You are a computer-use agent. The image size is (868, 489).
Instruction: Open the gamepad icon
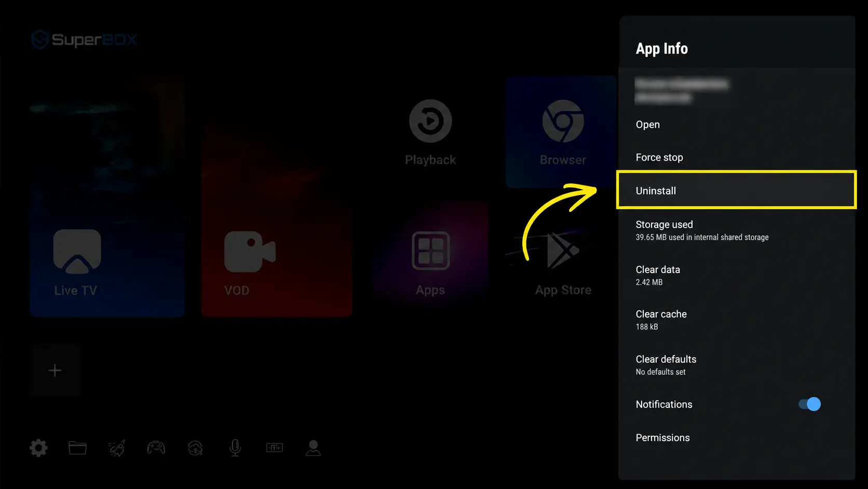point(156,447)
